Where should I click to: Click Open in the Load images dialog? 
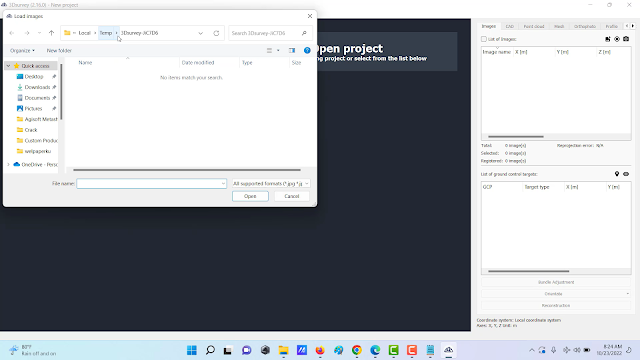tap(250, 196)
